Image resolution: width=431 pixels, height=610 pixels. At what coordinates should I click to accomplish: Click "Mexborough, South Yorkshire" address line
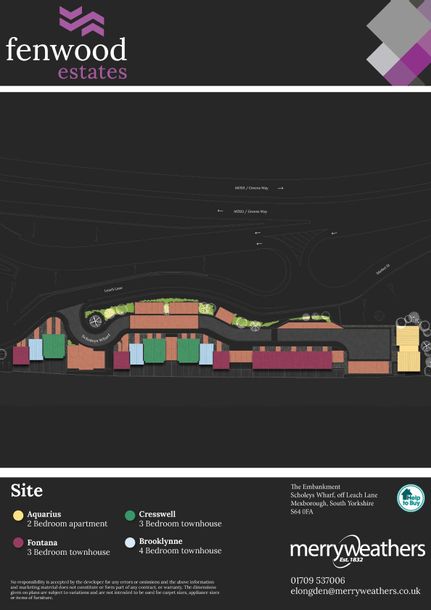point(332,503)
